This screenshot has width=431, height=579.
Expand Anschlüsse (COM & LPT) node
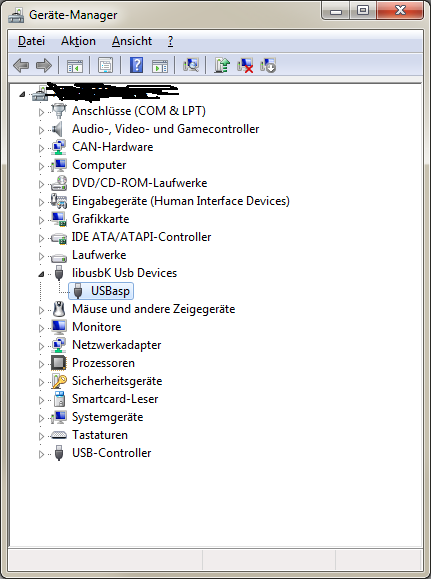41,112
